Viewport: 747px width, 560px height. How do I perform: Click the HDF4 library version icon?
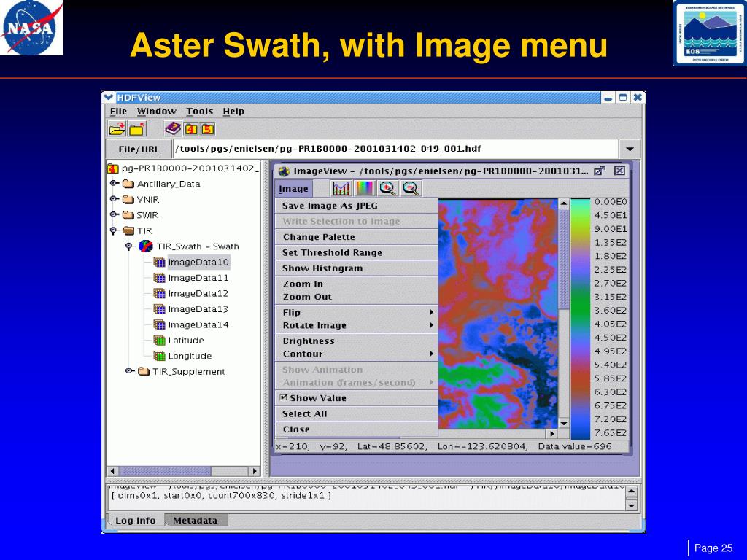(191, 129)
